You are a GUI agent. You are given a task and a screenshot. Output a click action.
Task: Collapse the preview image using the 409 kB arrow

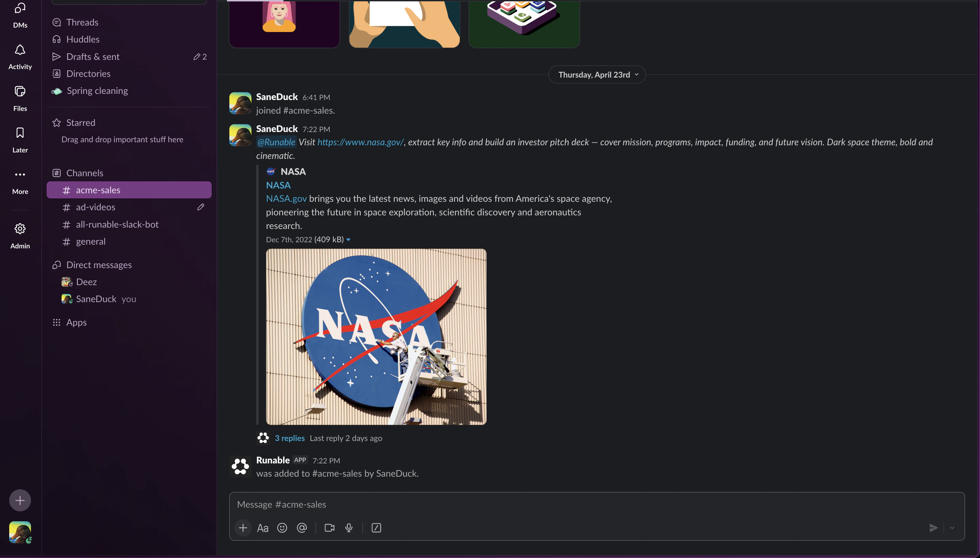click(x=348, y=240)
